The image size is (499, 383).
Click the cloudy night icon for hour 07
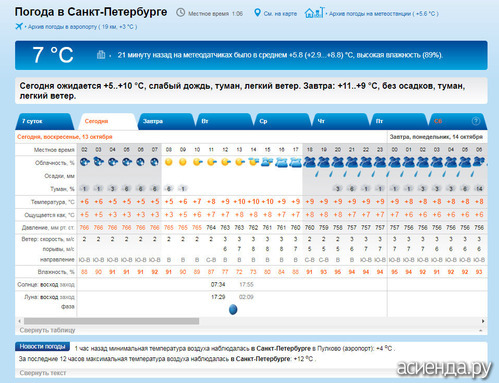click(x=154, y=162)
